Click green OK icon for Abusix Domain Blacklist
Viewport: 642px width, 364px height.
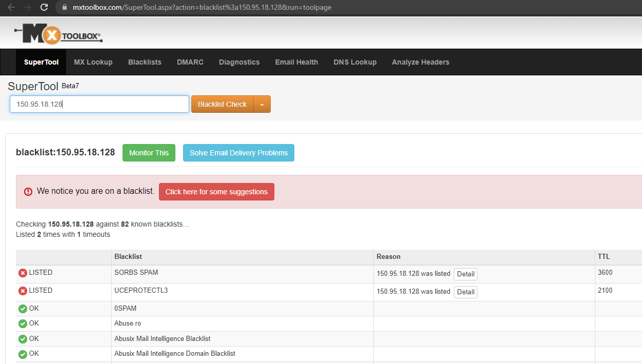(23, 354)
